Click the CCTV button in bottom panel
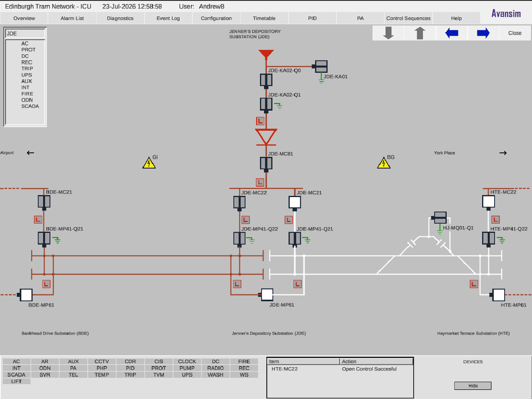The image size is (532, 399). click(102, 362)
